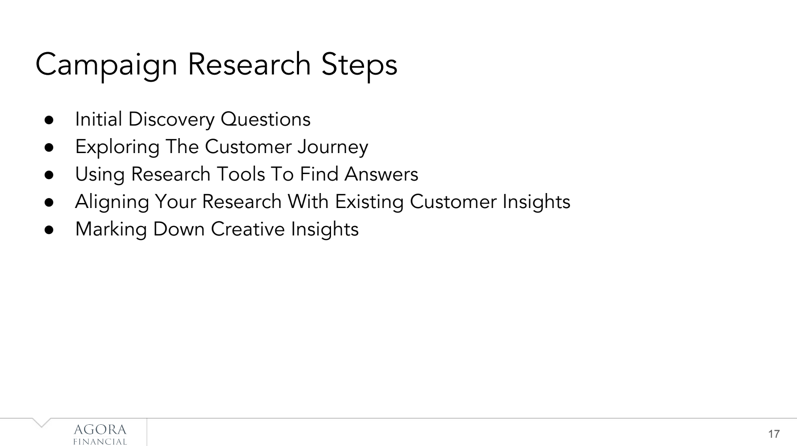Click the Agora Financial logo
797x446 pixels.
tap(100, 434)
